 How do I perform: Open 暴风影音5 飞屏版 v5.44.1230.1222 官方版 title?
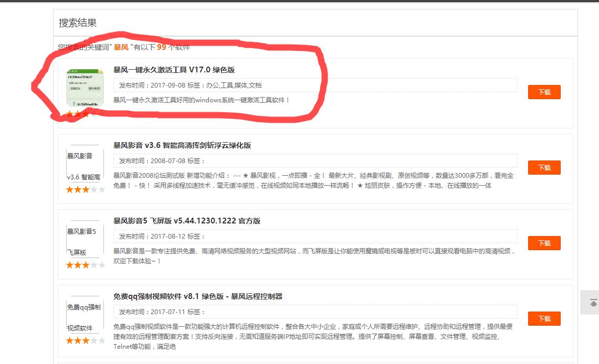187,221
